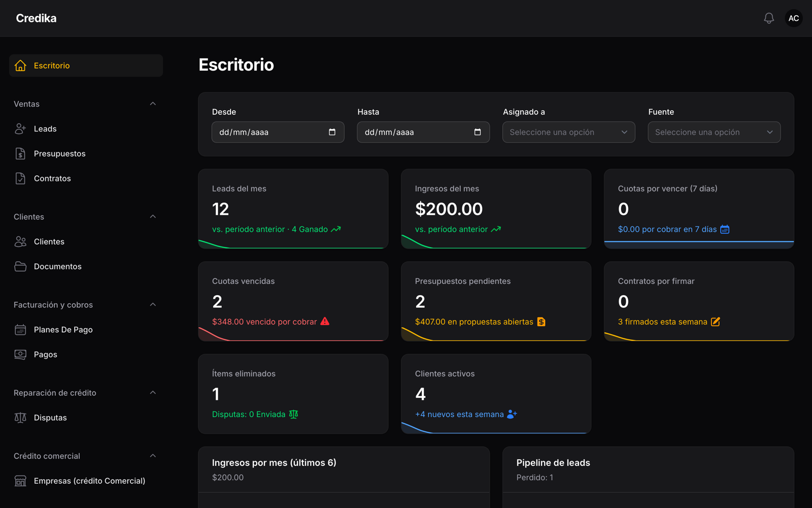This screenshot has height=508, width=812.
Task: Open the AC user avatar menu
Action: 794,18
